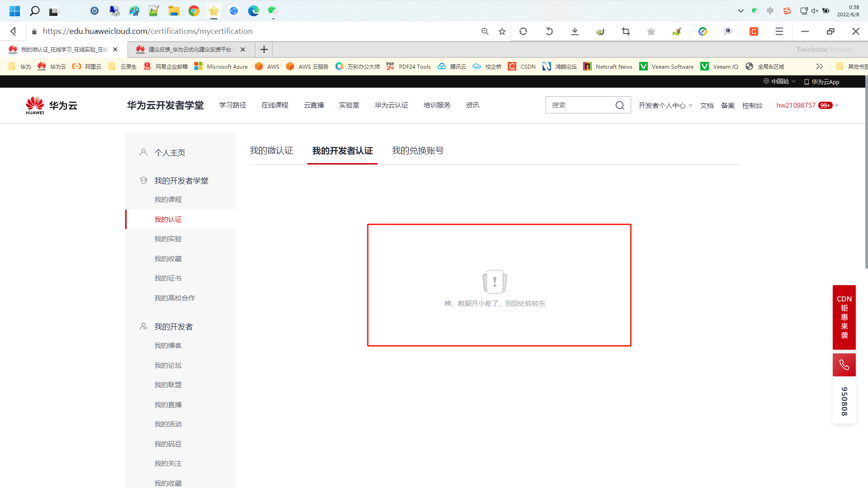Click the search magnifier icon
Screen dimensions: 868x488
(x=619, y=105)
